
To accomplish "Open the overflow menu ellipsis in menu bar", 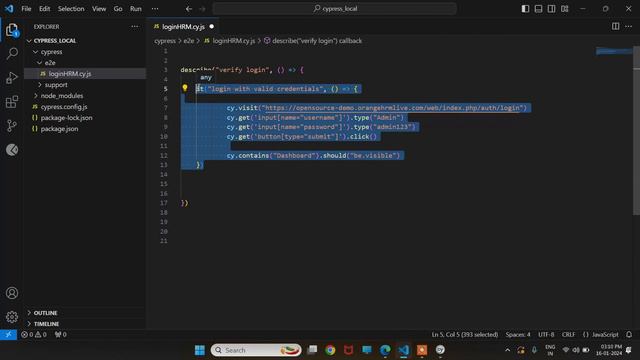I will point(155,9).
